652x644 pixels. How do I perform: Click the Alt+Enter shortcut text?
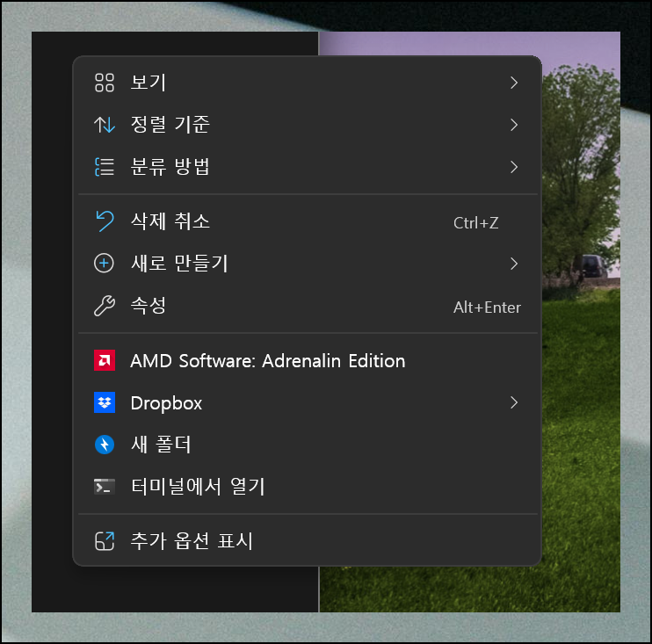(x=487, y=308)
